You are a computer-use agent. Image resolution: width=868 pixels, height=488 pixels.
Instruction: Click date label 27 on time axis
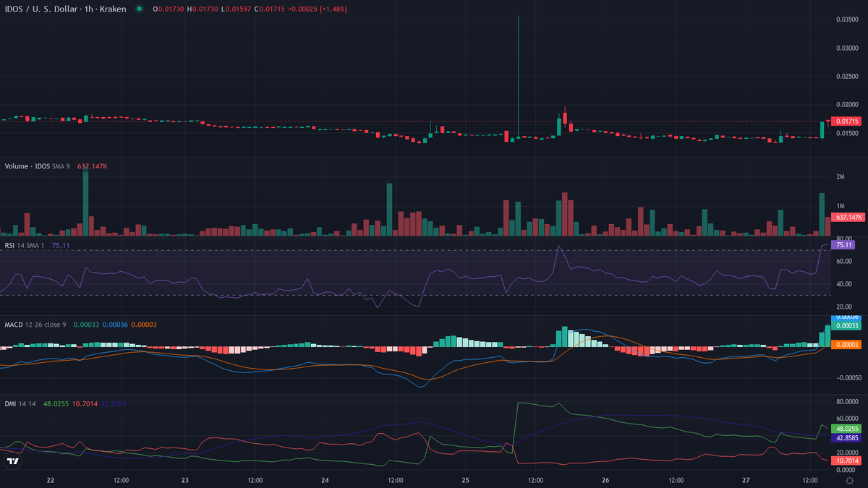(x=746, y=480)
